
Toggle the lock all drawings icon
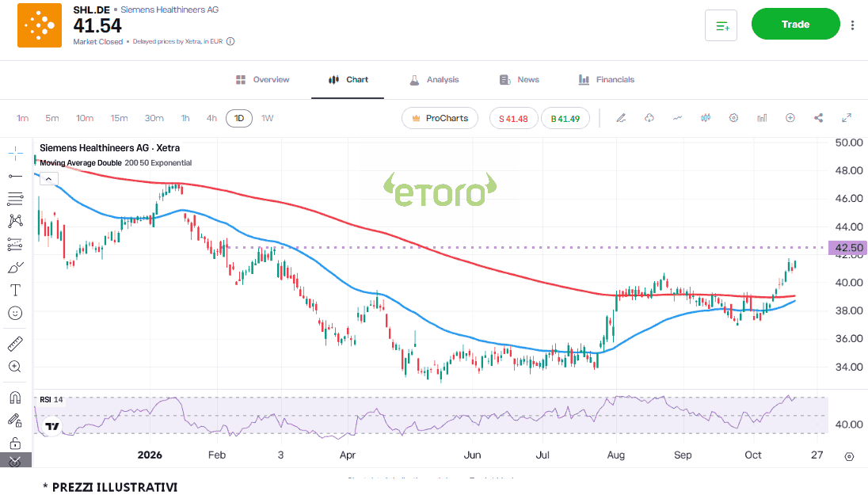[x=16, y=444]
